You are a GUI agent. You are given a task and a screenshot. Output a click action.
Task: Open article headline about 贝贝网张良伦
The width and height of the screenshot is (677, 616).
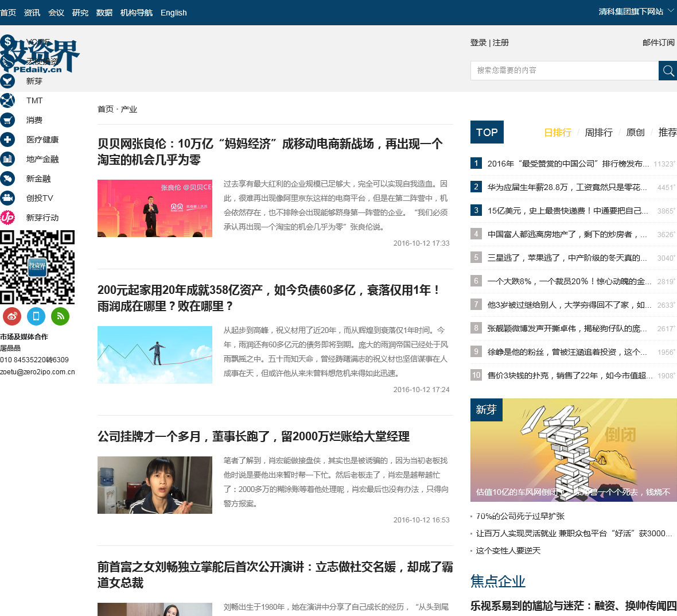pyautogui.click(x=270, y=152)
